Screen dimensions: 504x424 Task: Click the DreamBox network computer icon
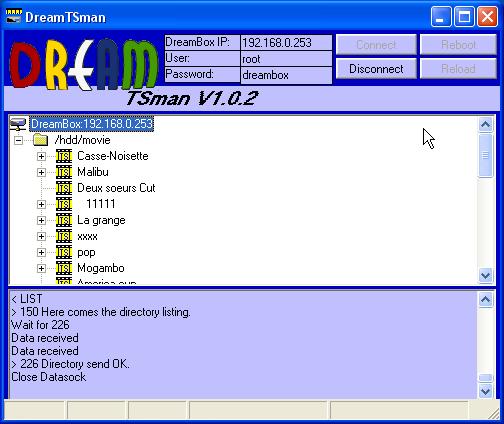click(18, 124)
